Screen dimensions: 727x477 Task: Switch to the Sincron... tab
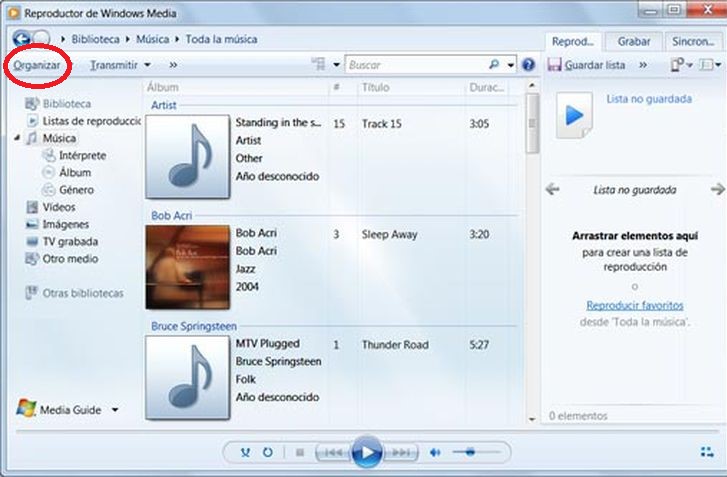tap(693, 42)
